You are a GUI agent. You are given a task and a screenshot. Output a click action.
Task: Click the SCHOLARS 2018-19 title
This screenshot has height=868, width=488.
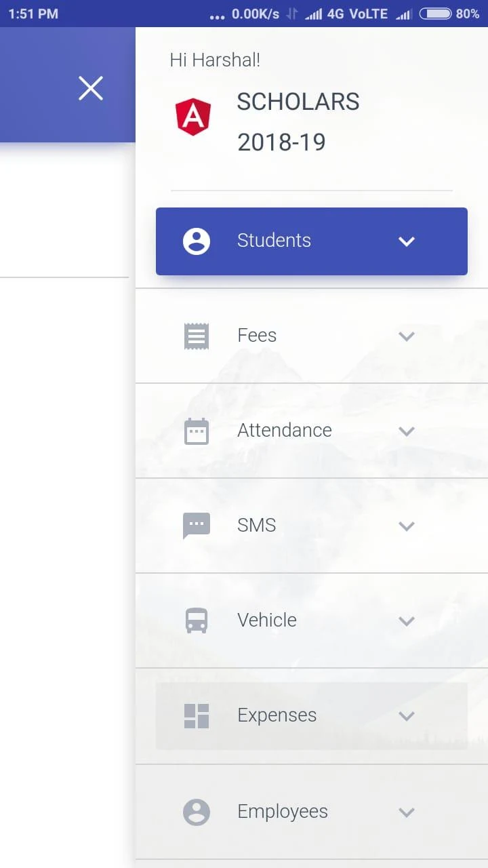pyautogui.click(x=298, y=122)
